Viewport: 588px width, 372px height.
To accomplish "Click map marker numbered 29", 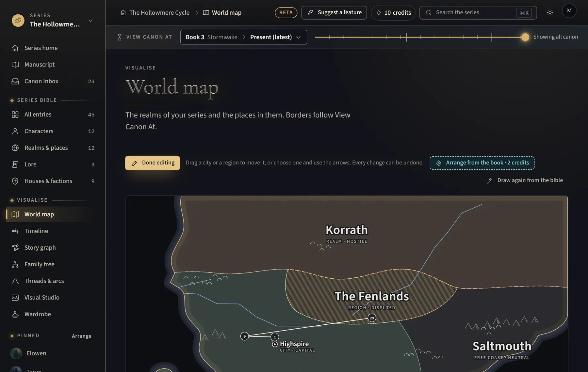I will pyautogui.click(x=372, y=318).
